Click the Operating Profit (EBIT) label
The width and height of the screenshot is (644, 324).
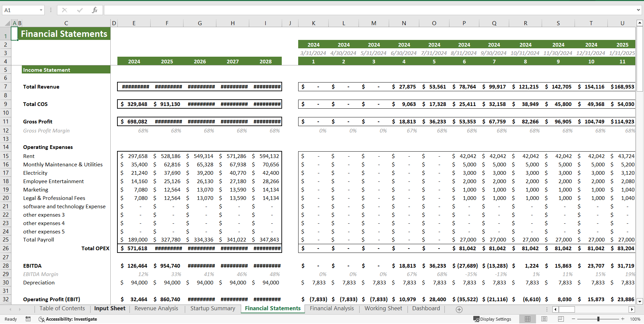point(51,300)
